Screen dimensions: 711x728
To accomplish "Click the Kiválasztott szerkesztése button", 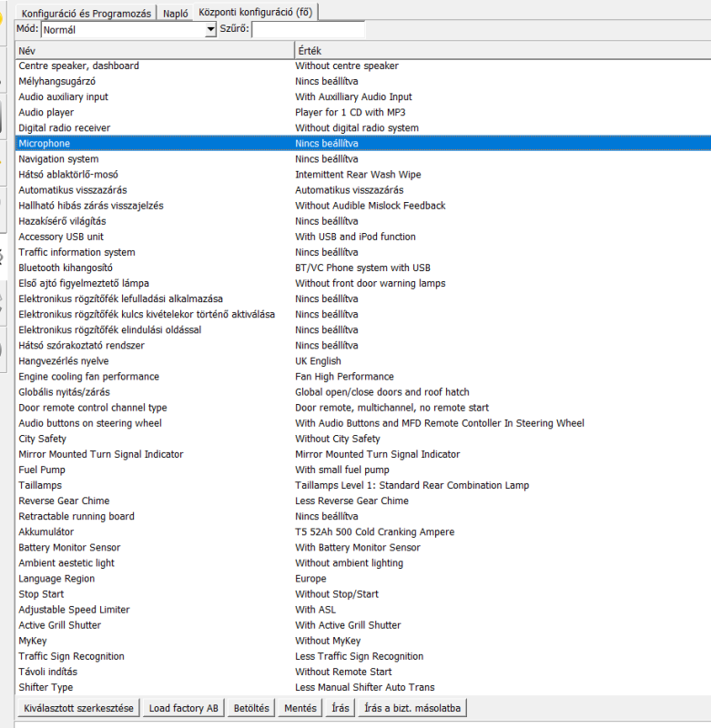I will pyautogui.click(x=78, y=708).
